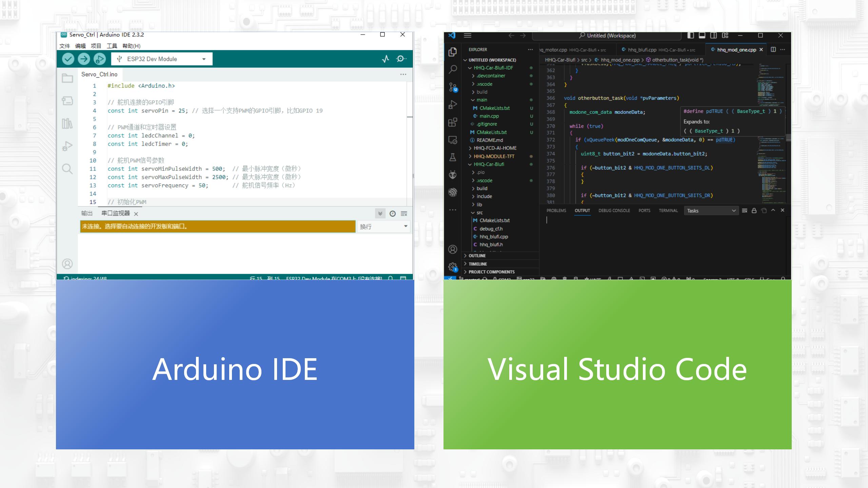868x488 pixels.
Task: Open the 换行 line ending dropdown
Action: click(x=383, y=226)
